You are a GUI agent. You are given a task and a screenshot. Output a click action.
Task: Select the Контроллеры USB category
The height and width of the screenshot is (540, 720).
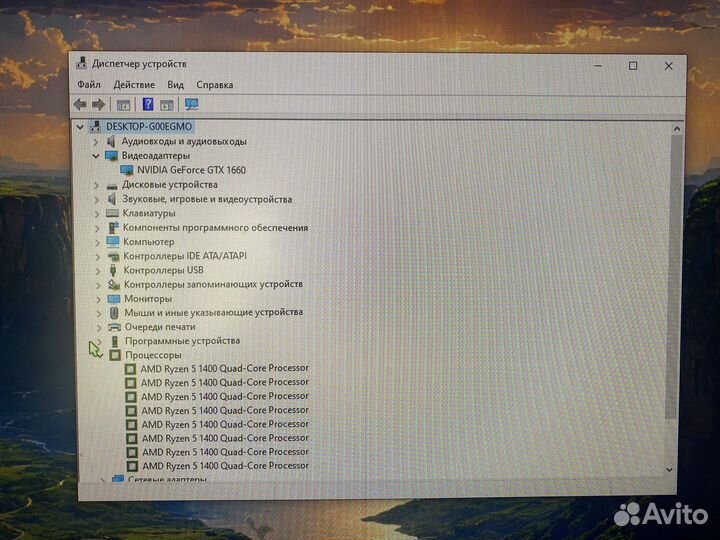click(163, 270)
